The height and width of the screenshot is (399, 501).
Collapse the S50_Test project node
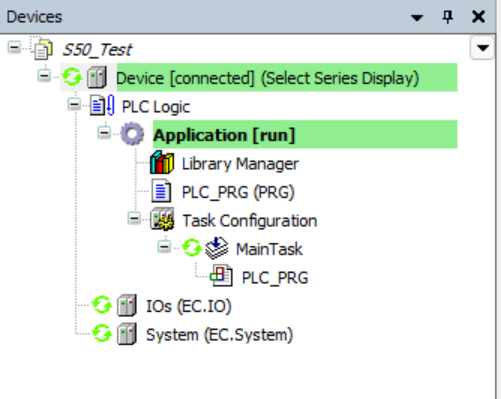14,47
